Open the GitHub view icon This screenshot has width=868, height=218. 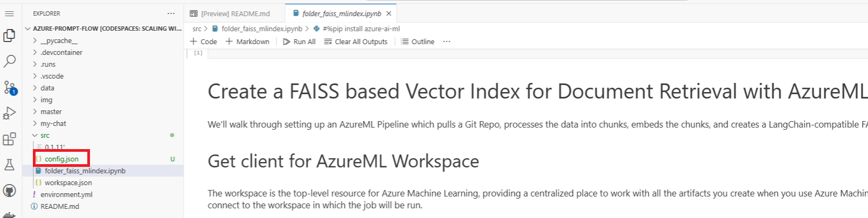click(10, 191)
